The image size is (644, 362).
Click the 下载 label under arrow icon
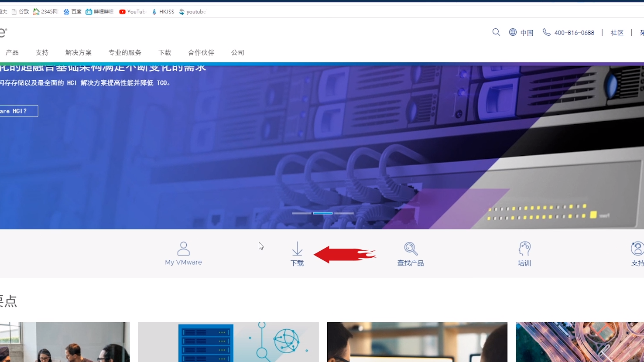[x=297, y=263]
